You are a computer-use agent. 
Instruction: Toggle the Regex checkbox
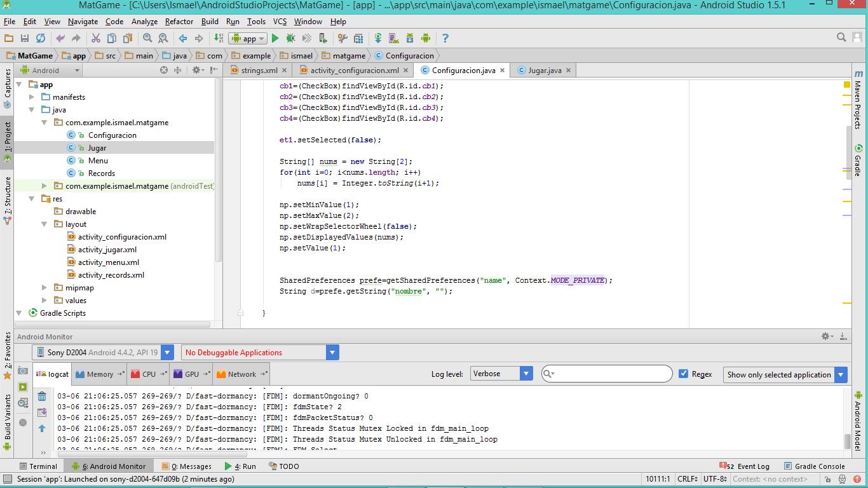(x=684, y=374)
